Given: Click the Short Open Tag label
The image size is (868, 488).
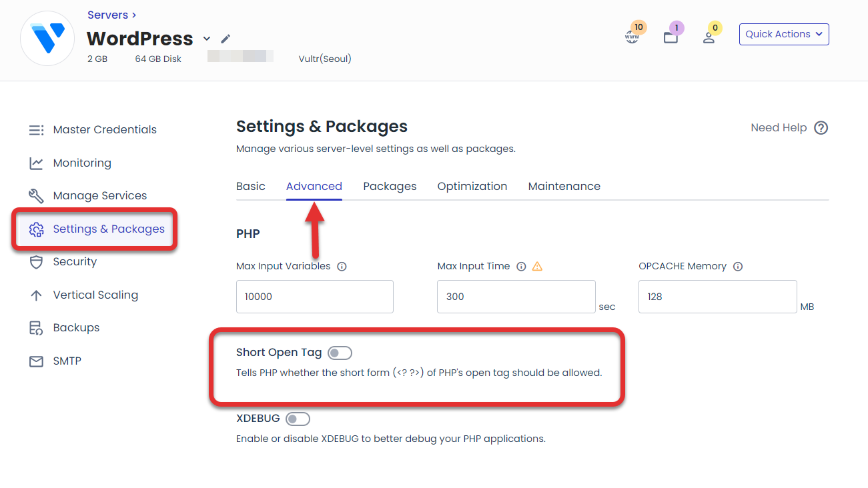Looking at the screenshot, I should tap(279, 353).
